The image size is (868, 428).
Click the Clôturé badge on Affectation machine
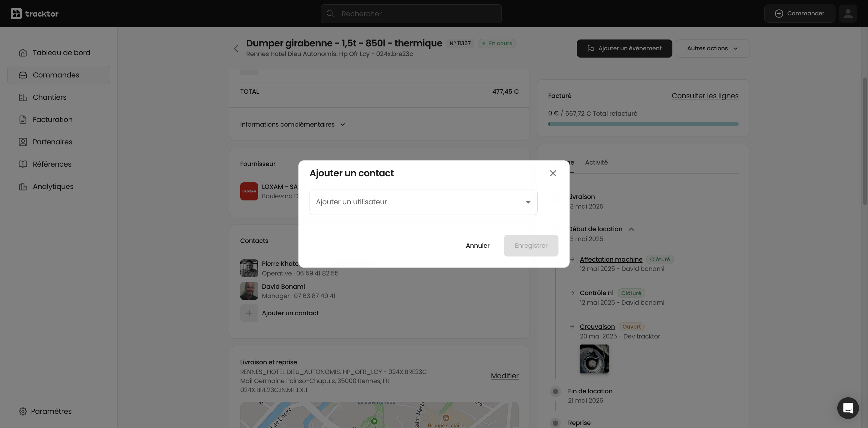coord(659,260)
